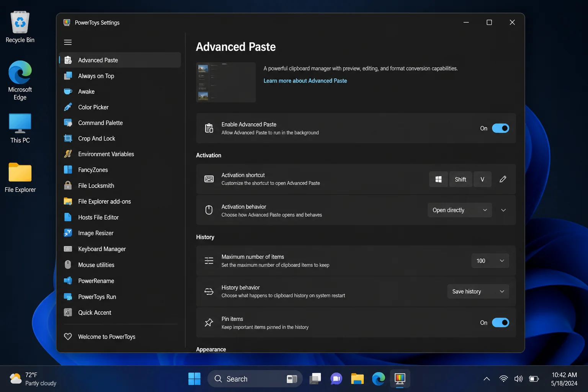Expand the Activation behavior settings chevron
Image resolution: width=588 pixels, height=392 pixels.
[x=503, y=210]
